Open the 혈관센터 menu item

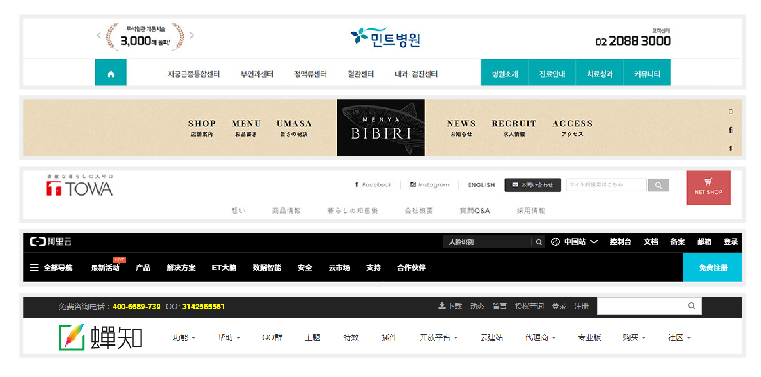(361, 75)
